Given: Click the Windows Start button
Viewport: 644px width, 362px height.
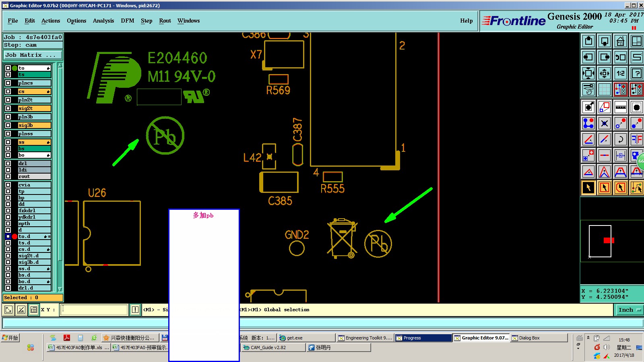Looking at the screenshot, I should pyautogui.click(x=10, y=338).
